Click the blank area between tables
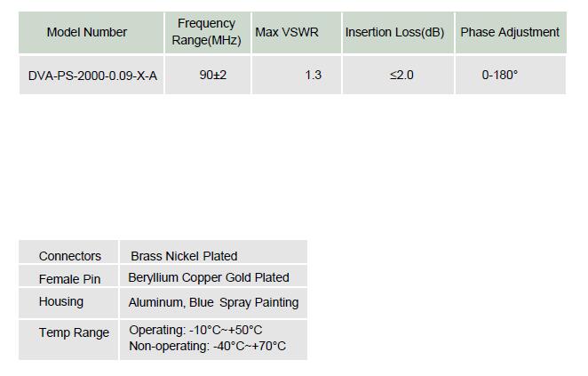 [x=292, y=167]
